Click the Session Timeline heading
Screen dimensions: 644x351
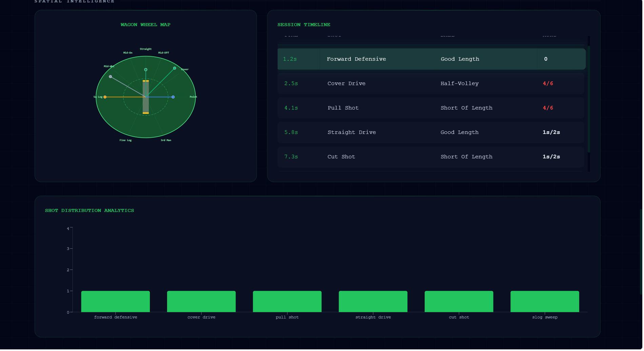(x=304, y=25)
